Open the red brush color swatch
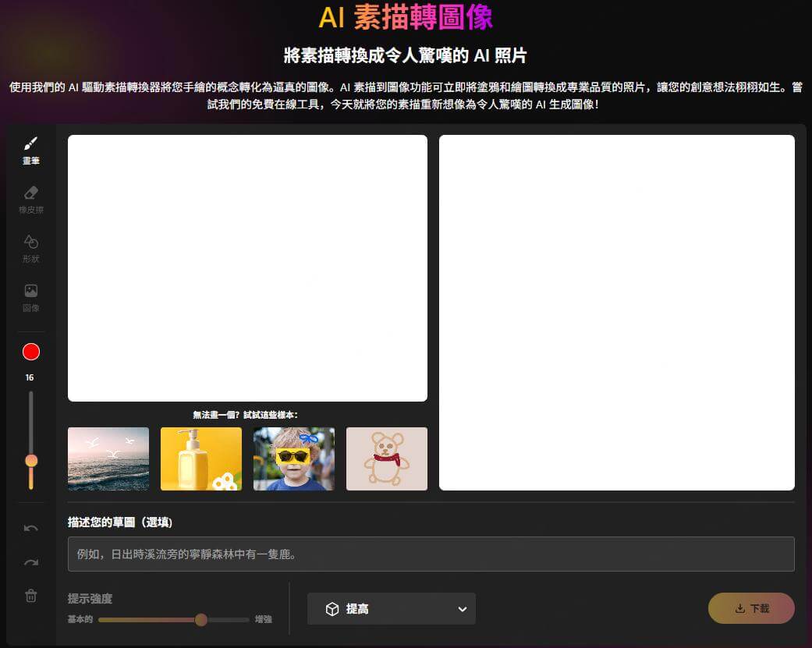 [31, 352]
